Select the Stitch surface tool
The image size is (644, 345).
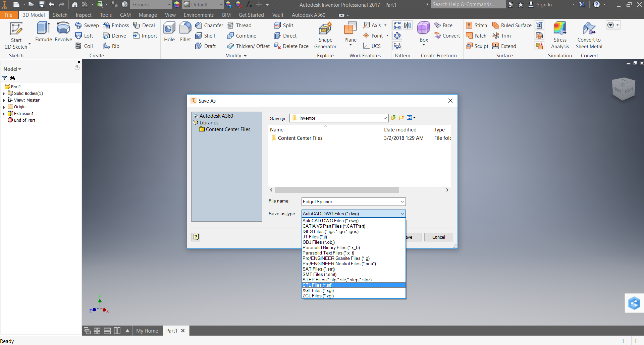click(x=476, y=25)
